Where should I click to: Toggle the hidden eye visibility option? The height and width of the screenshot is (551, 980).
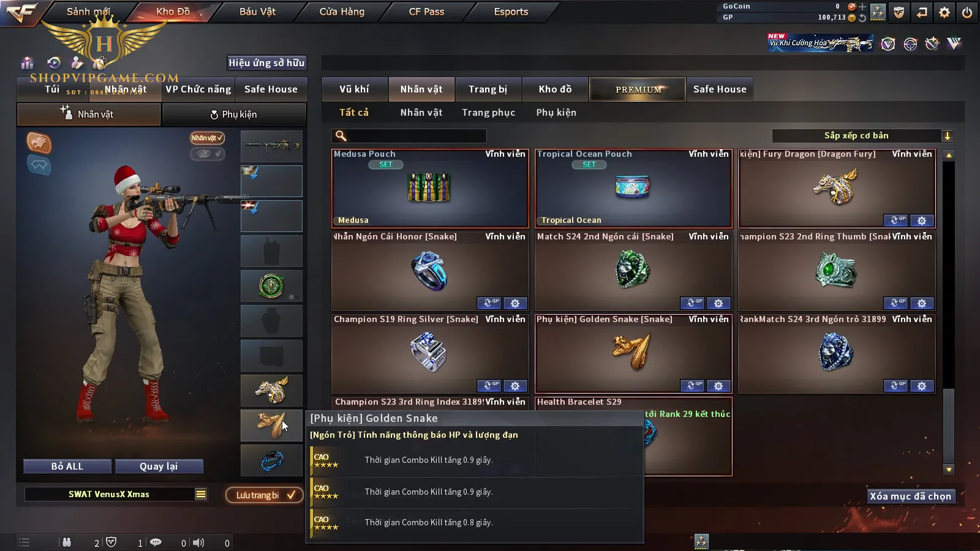point(207,154)
